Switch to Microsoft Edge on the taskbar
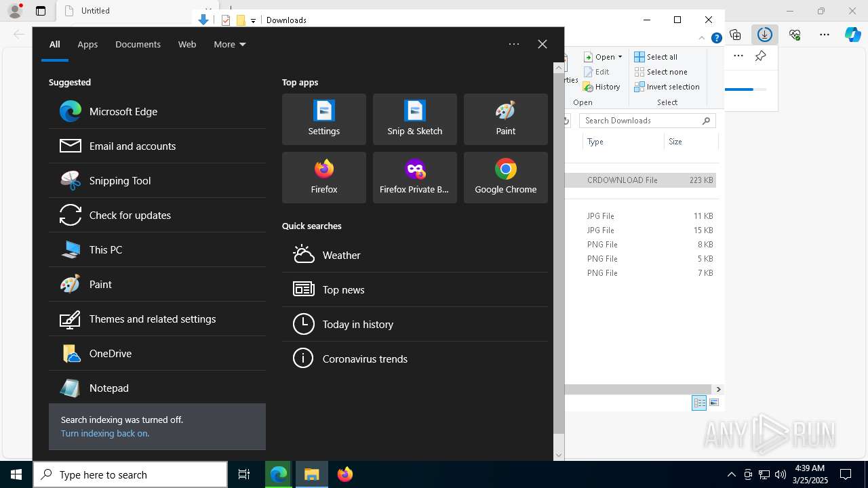868x488 pixels. tap(279, 474)
